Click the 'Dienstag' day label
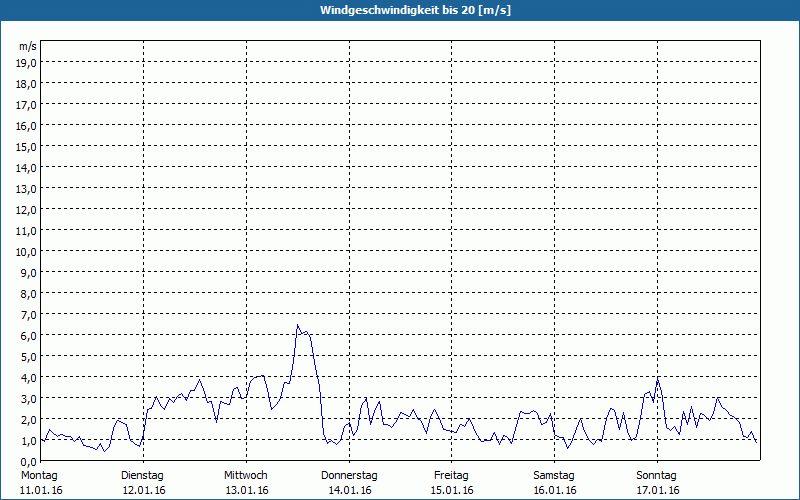Screen dimensions: 800x500 [142, 476]
